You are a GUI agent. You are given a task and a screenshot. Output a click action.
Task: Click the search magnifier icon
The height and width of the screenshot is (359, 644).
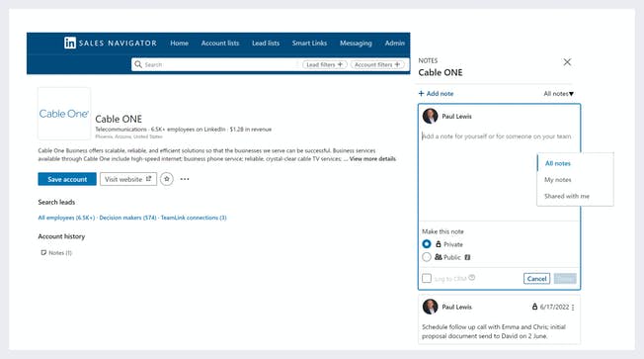[x=138, y=64]
